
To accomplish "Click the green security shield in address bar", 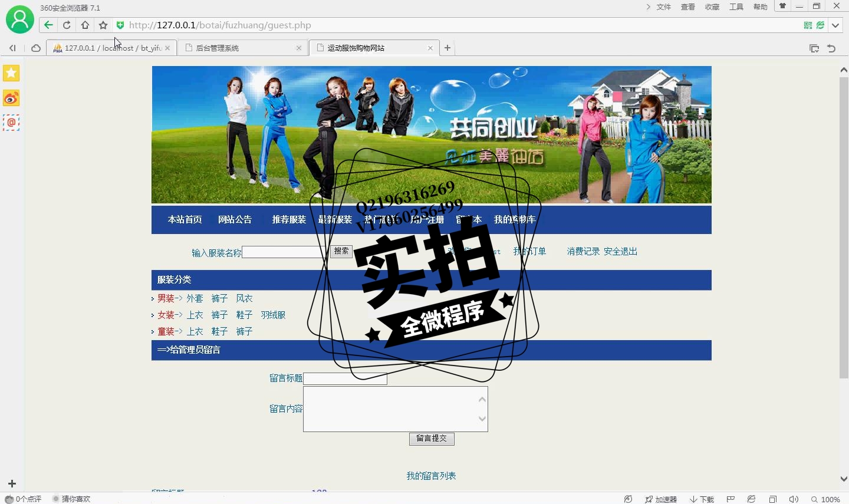I will pyautogui.click(x=120, y=25).
